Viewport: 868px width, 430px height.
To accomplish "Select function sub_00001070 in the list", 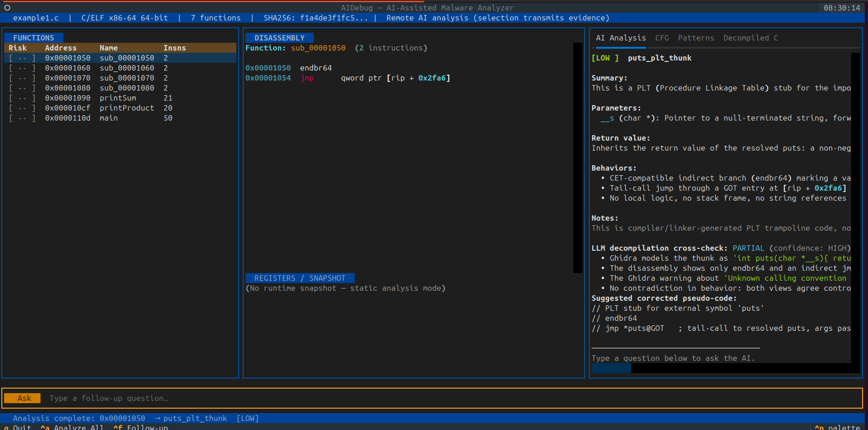I will coord(120,78).
